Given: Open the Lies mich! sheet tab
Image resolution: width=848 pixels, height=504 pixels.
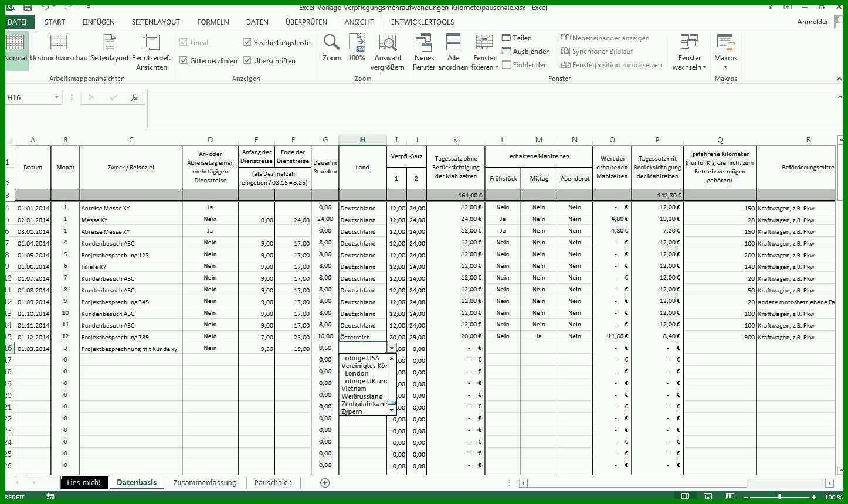Looking at the screenshot, I should [84, 483].
